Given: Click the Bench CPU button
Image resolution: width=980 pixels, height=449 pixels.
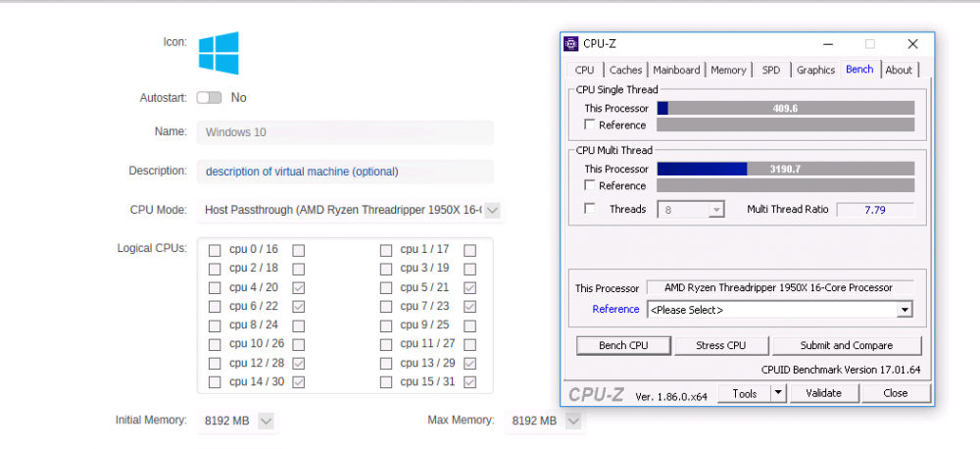Looking at the screenshot, I should (623, 345).
